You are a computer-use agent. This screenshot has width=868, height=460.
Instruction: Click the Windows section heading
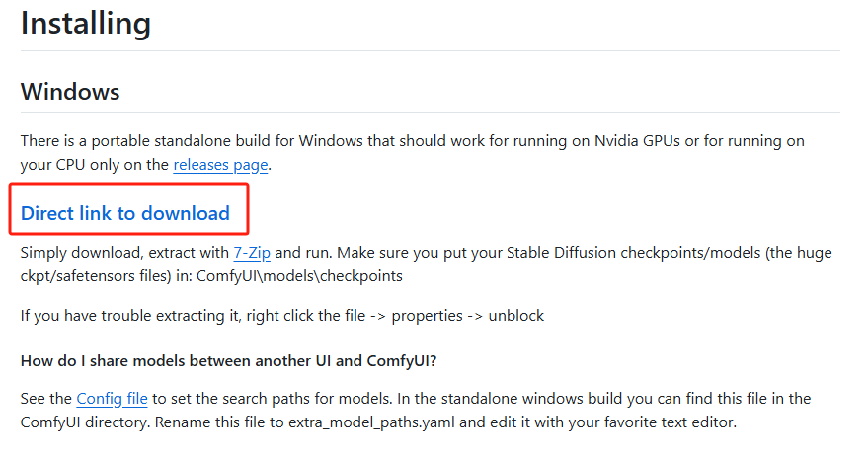(70, 92)
